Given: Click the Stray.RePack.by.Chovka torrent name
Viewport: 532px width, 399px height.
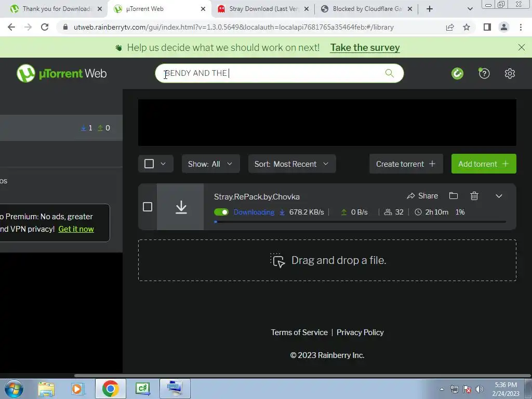Looking at the screenshot, I should click(x=257, y=197).
